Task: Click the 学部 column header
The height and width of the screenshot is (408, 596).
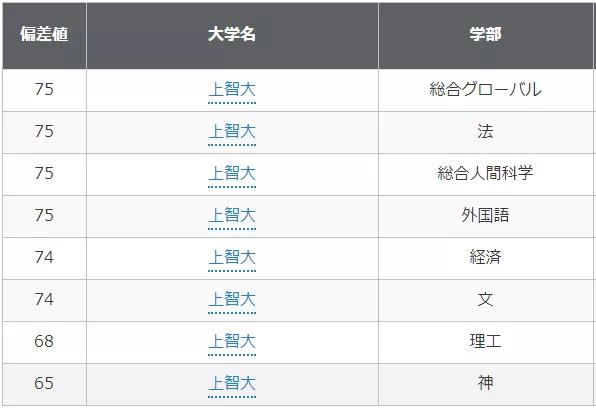Action: point(485,34)
